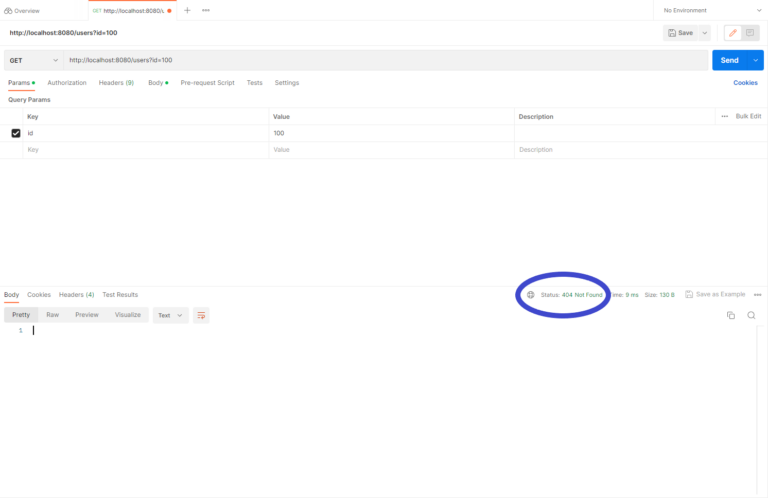Uncheck the id query parameter checkbox
Viewport: 768px width, 498px height.
tap(16, 133)
